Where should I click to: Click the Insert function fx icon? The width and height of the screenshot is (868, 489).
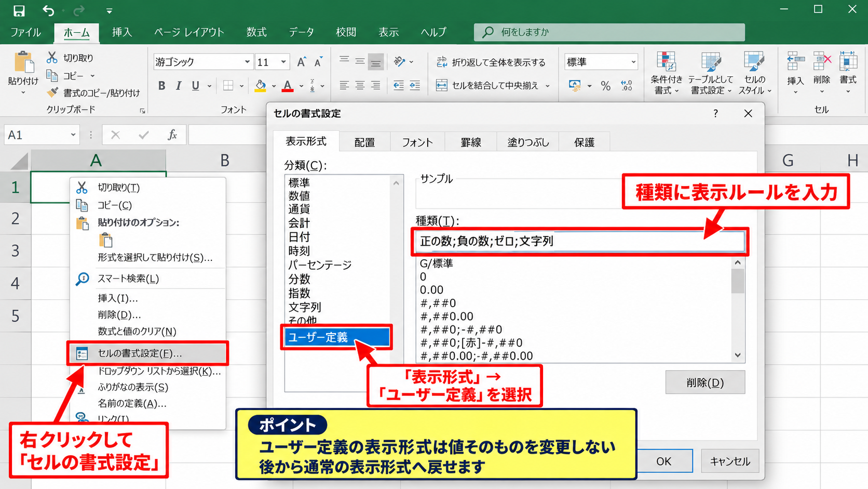pyautogui.click(x=172, y=135)
